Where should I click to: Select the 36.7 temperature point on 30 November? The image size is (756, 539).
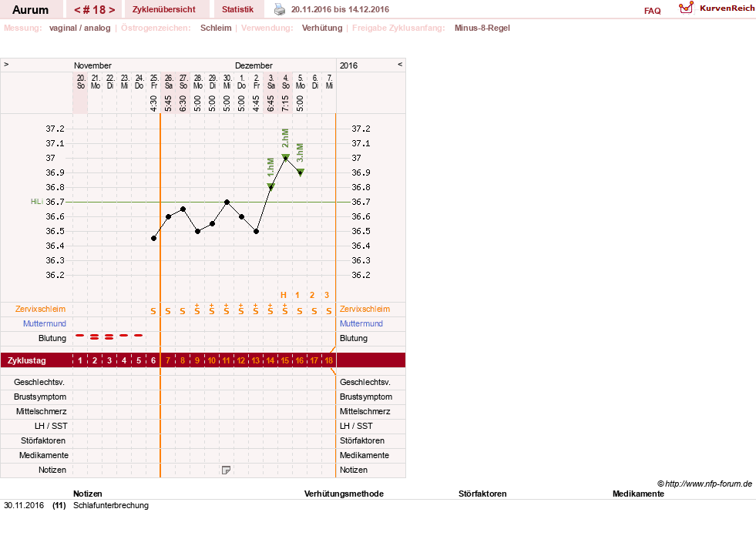[x=227, y=202]
